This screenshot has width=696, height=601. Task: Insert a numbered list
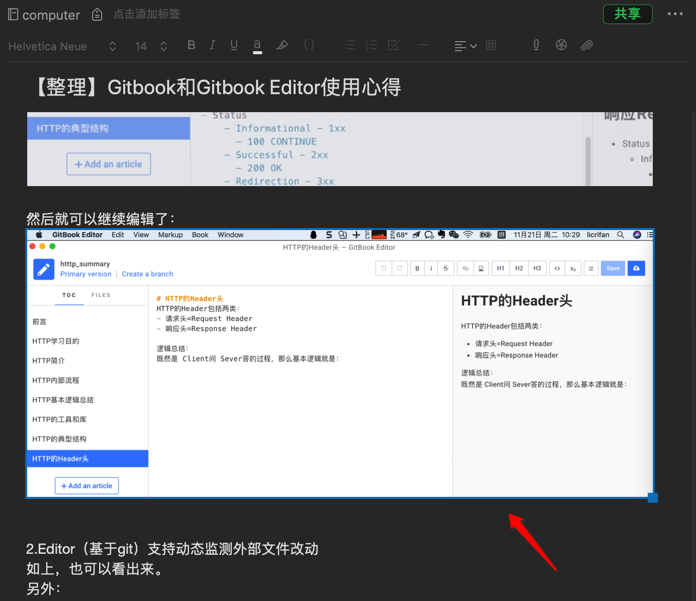[x=372, y=45]
